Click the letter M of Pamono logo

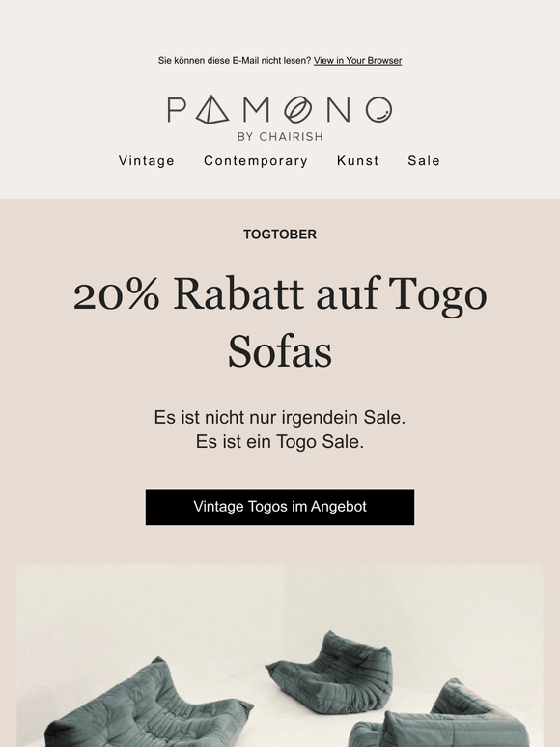[257, 110]
